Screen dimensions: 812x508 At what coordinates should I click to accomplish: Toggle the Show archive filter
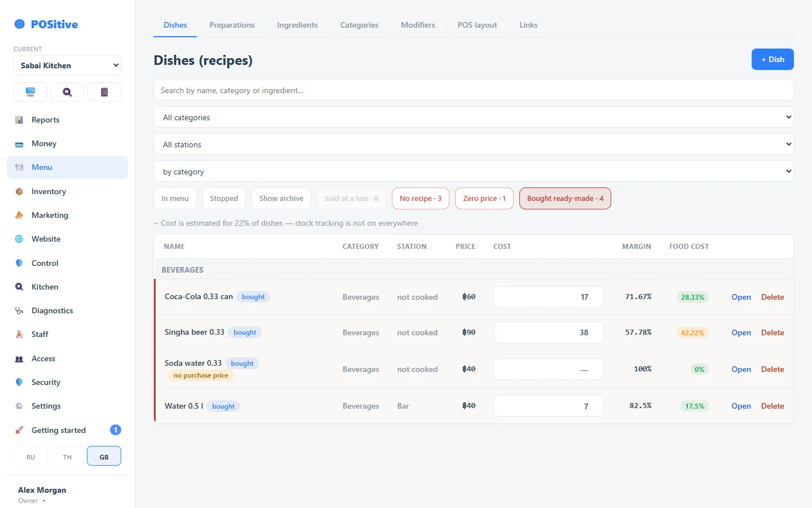pos(281,198)
